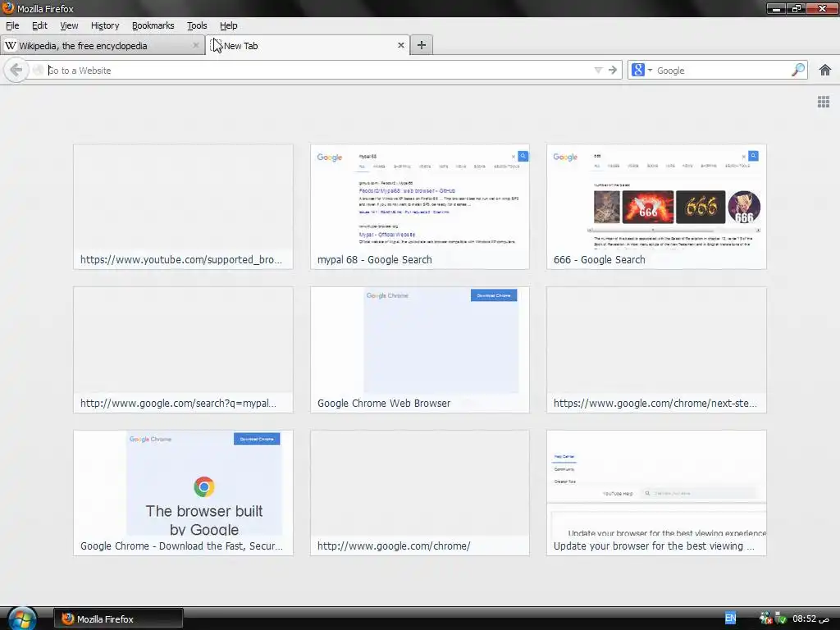Restore down the Firefox window
Screen dimensions: 840x630
(796, 8)
